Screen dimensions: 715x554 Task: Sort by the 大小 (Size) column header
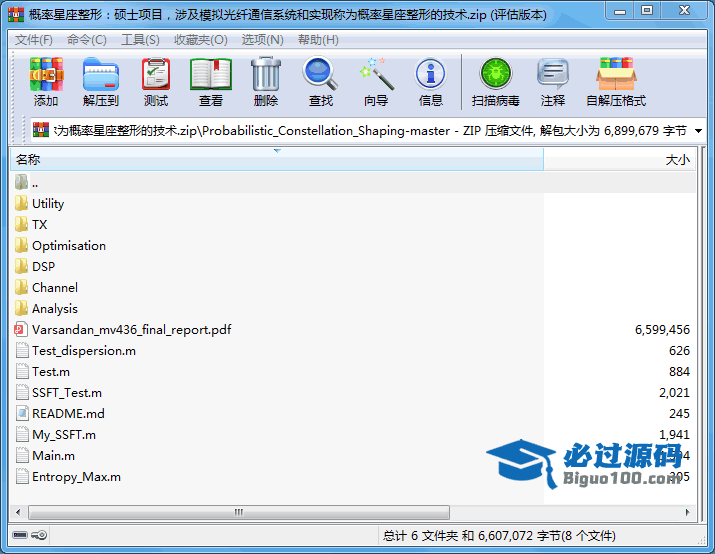pyautogui.click(x=620, y=160)
